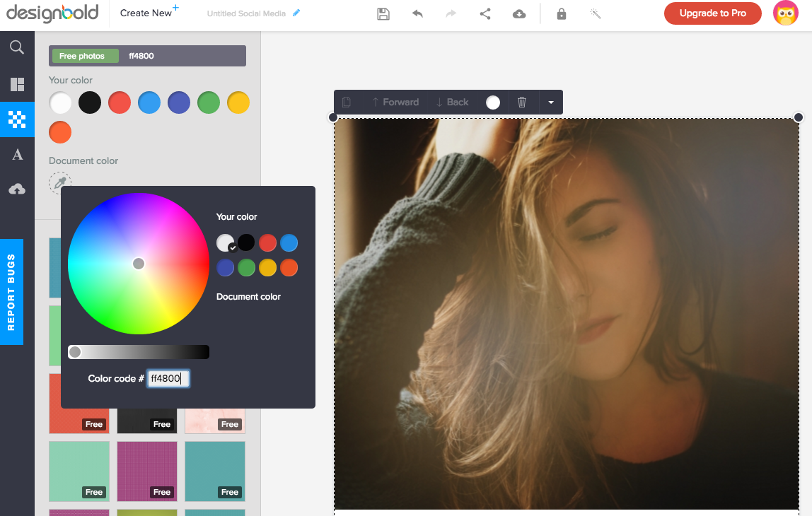The width and height of the screenshot is (812, 516).
Task: Click the share icon in top toolbar
Action: [485, 13]
